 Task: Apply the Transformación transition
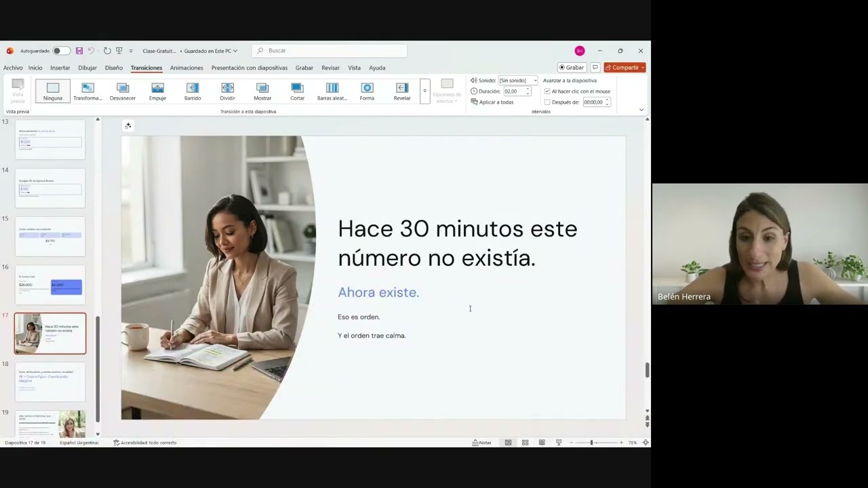point(87,91)
